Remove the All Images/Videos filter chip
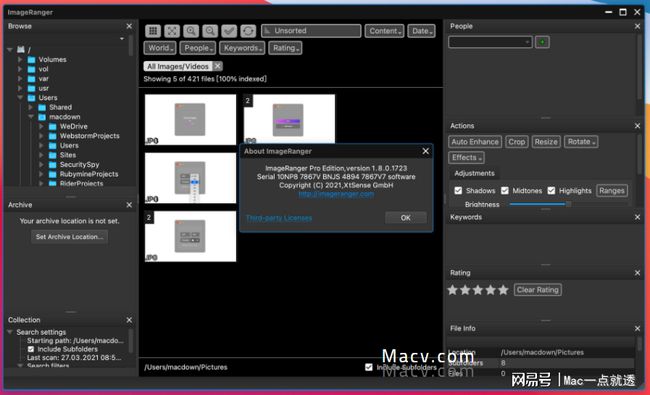This screenshot has width=650, height=395. click(218, 66)
